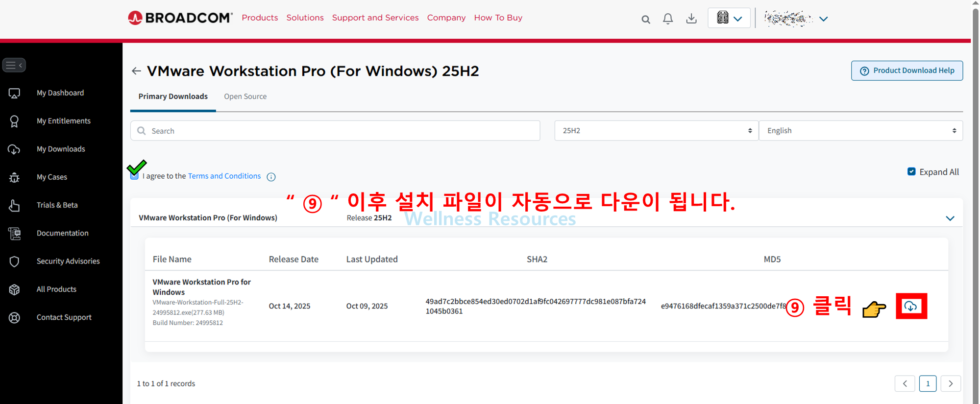The height and width of the screenshot is (404, 980).
Task: Go to next records page
Action: (951, 383)
